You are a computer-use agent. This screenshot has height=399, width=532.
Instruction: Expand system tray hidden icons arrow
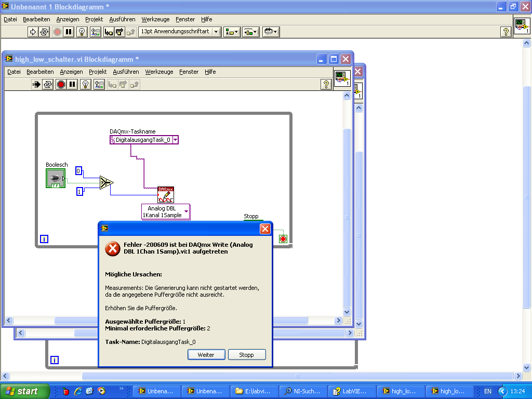502,391
